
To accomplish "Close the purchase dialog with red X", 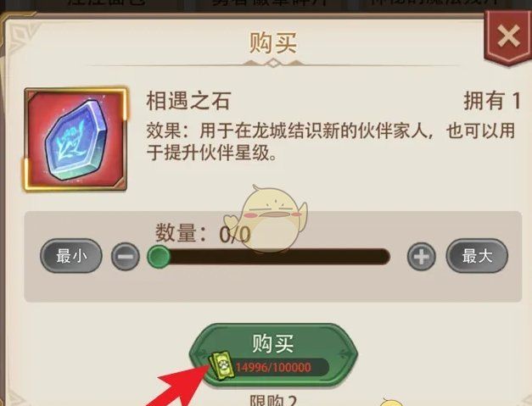I will coord(508,36).
